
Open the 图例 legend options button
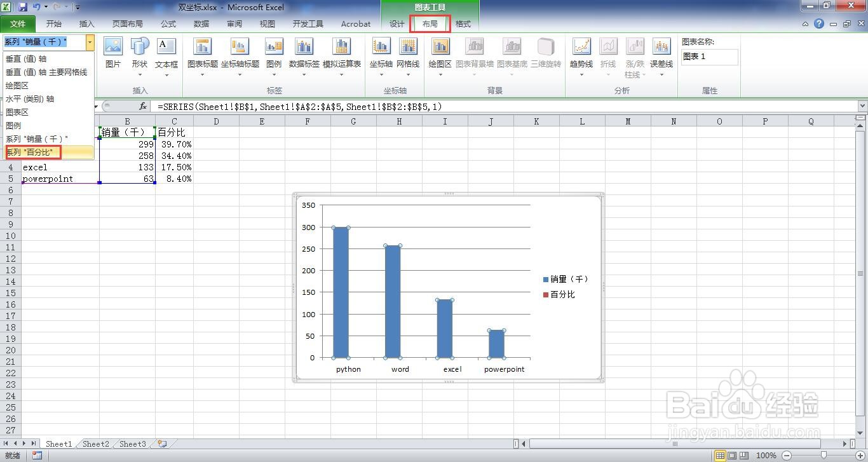tap(274, 57)
